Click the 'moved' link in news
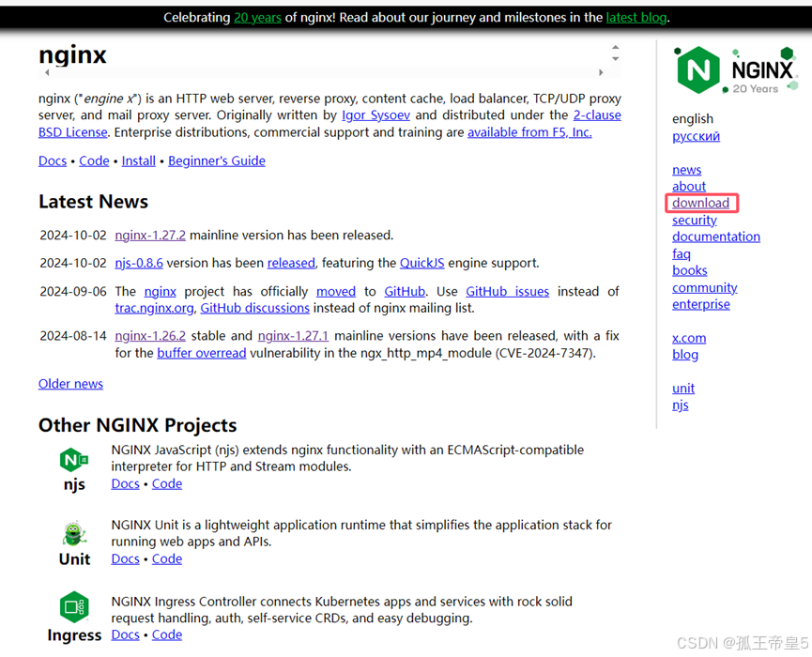Viewport: 812px width, 657px height. (335, 292)
